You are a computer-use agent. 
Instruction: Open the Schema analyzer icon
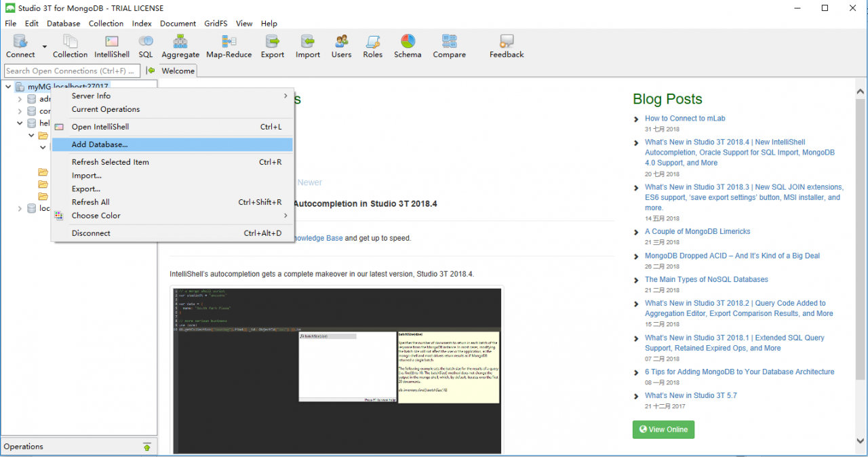pyautogui.click(x=408, y=46)
